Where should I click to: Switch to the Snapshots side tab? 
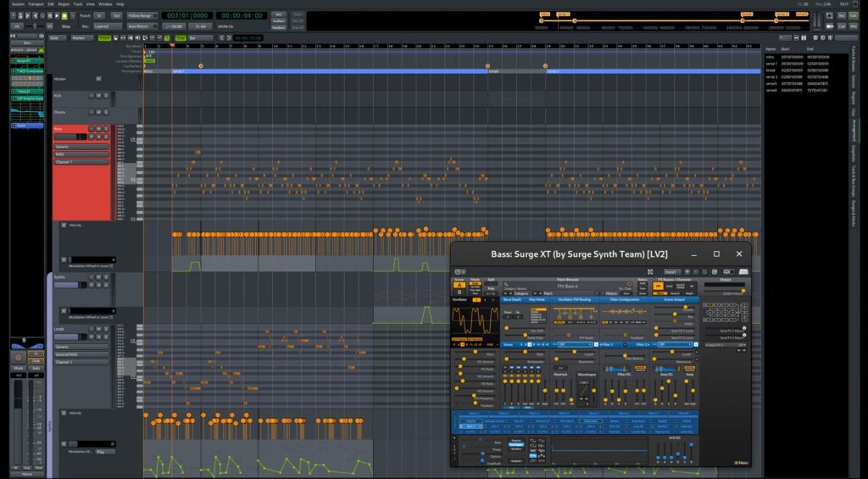(853, 153)
